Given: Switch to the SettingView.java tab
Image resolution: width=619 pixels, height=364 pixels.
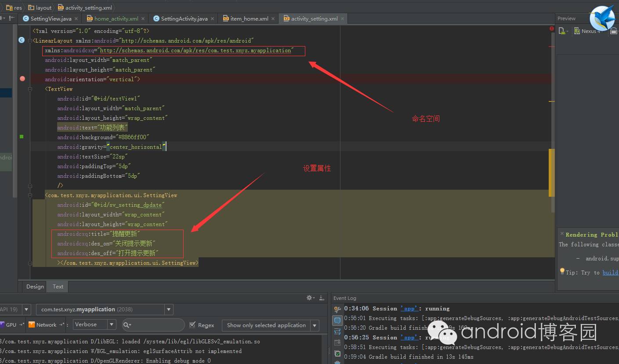Looking at the screenshot, I should tap(51, 18).
